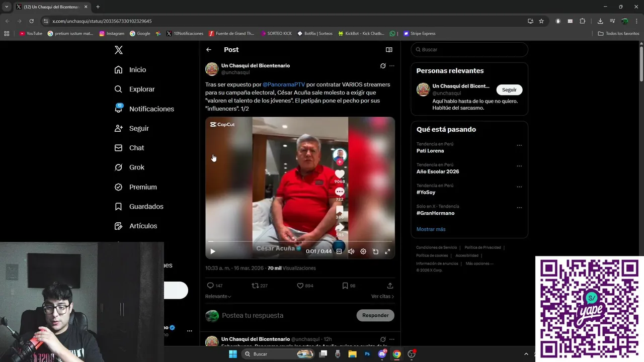
Task: Expand the Relevante sort dropdown
Action: click(218, 296)
